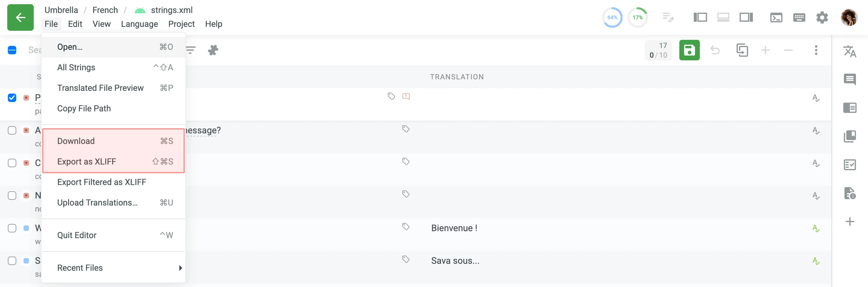Open the filter options icon
The image size is (868, 287).
click(x=191, y=50)
